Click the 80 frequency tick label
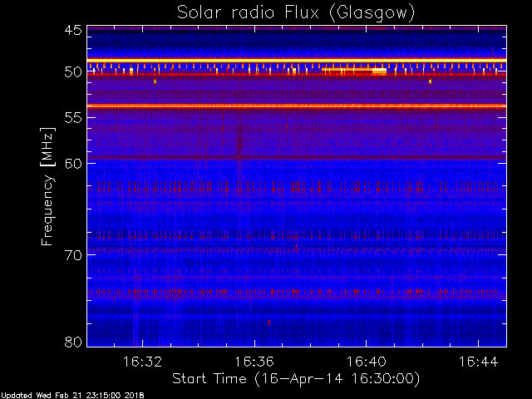 (x=73, y=342)
